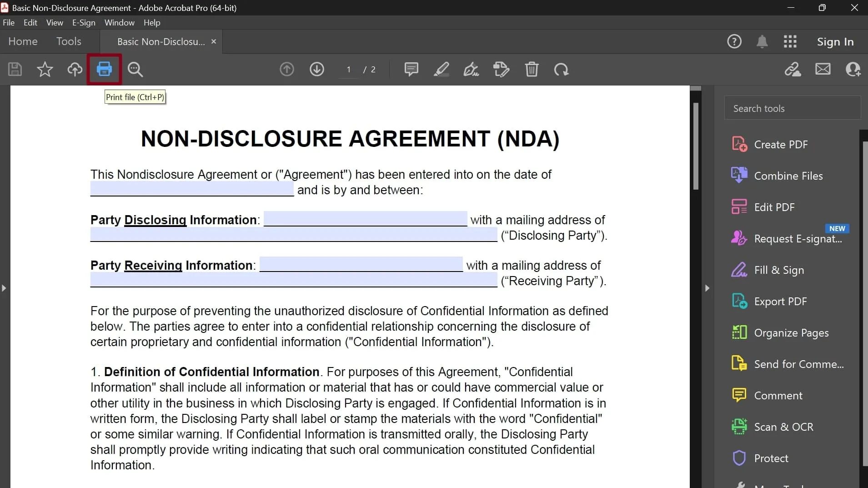Open the File menu

(x=9, y=22)
